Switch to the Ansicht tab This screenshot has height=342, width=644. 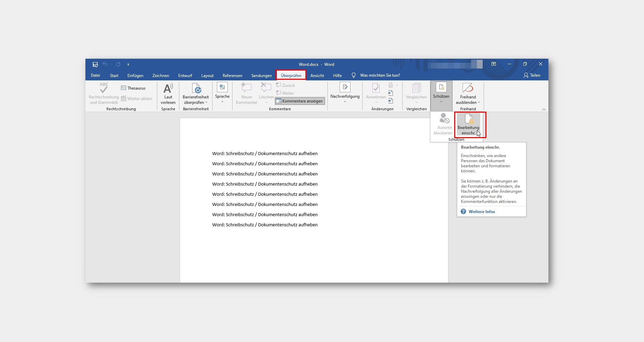point(317,75)
